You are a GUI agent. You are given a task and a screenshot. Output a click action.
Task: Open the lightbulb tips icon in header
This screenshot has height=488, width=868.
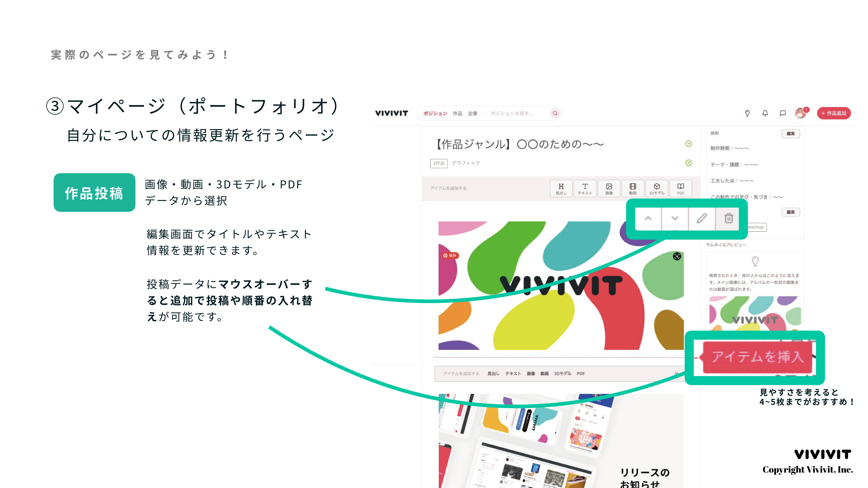pos(747,113)
